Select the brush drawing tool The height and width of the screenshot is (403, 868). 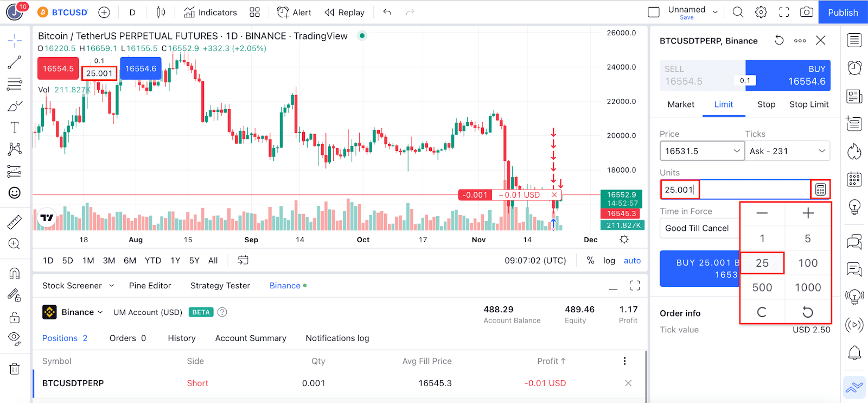15,106
